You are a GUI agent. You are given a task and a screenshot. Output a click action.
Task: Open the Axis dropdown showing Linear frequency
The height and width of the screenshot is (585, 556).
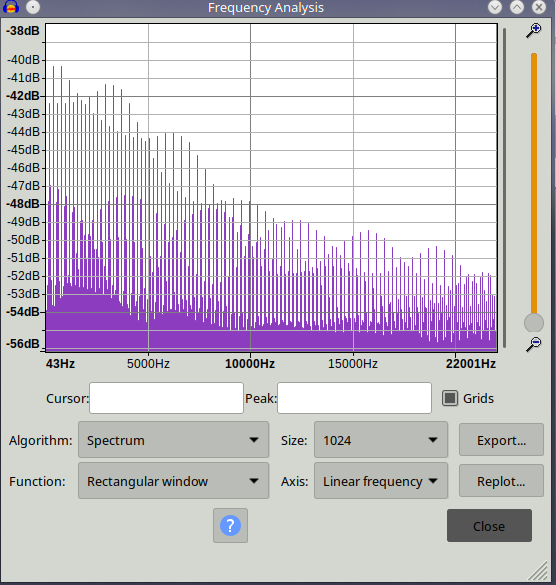[x=381, y=481]
